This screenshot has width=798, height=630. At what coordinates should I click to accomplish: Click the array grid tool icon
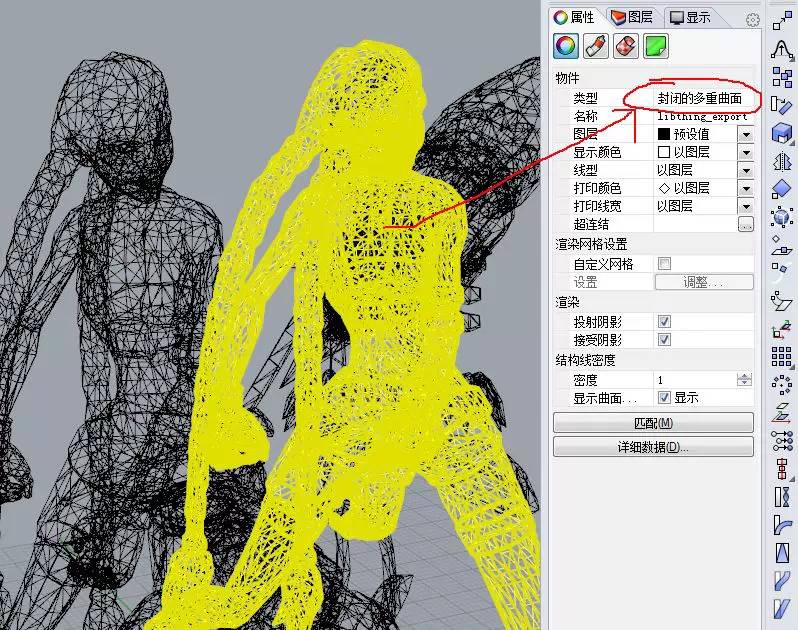click(x=782, y=357)
